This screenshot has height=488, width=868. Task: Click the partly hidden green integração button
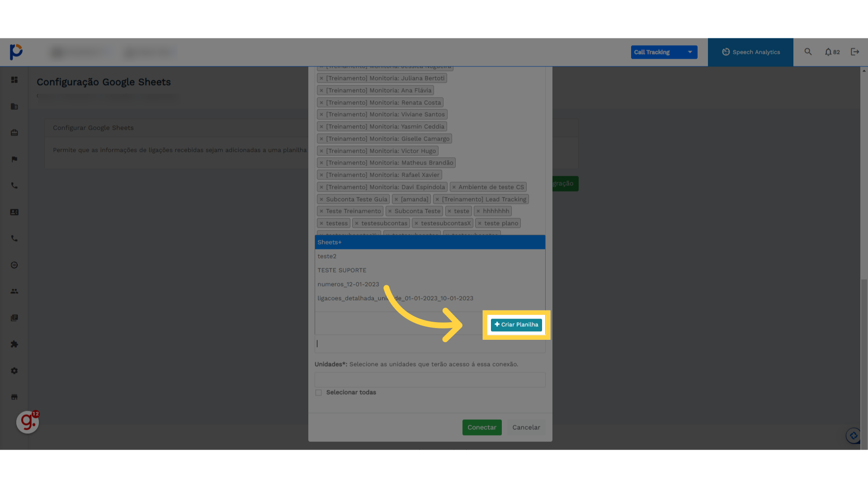(565, 183)
